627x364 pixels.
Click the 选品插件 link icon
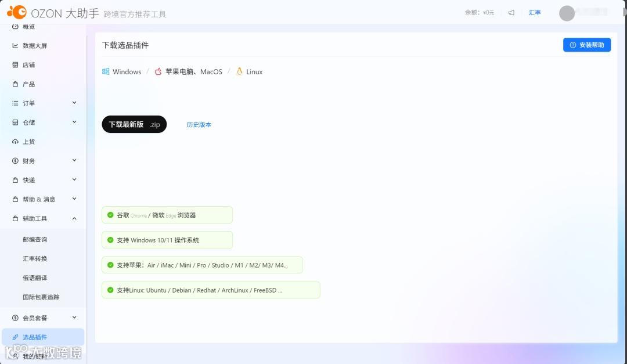(x=15, y=337)
